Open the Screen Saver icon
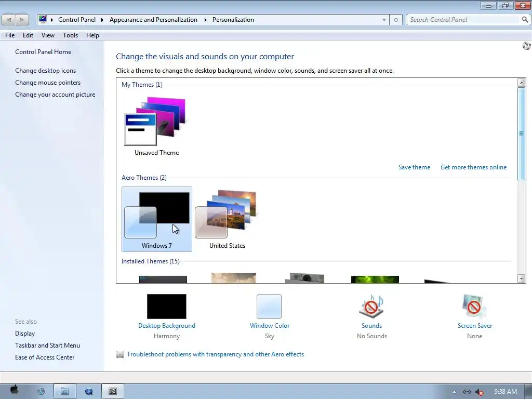532x399 pixels. (474, 306)
